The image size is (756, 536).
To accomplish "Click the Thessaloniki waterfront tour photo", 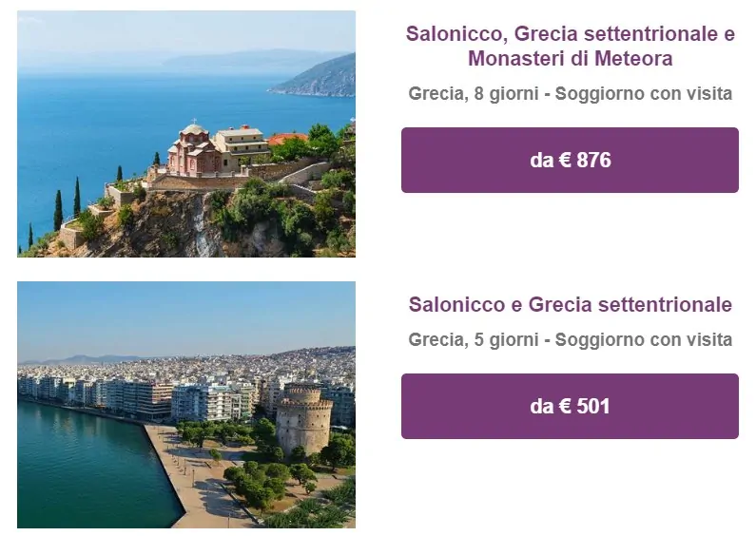I will [x=186, y=405].
